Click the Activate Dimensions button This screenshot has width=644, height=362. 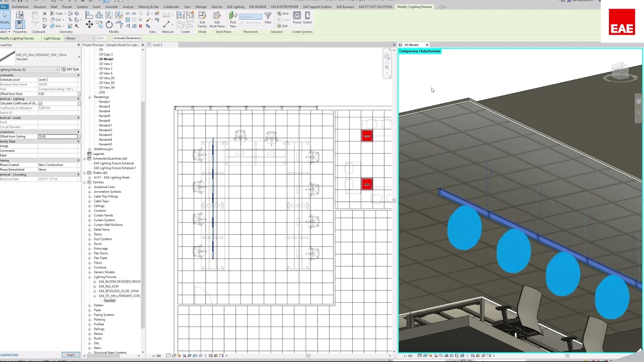[x=127, y=38]
